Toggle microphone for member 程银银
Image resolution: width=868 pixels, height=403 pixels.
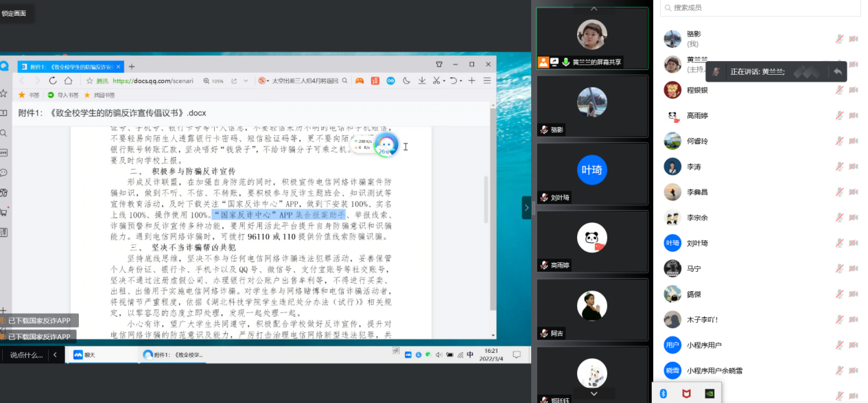(839, 90)
